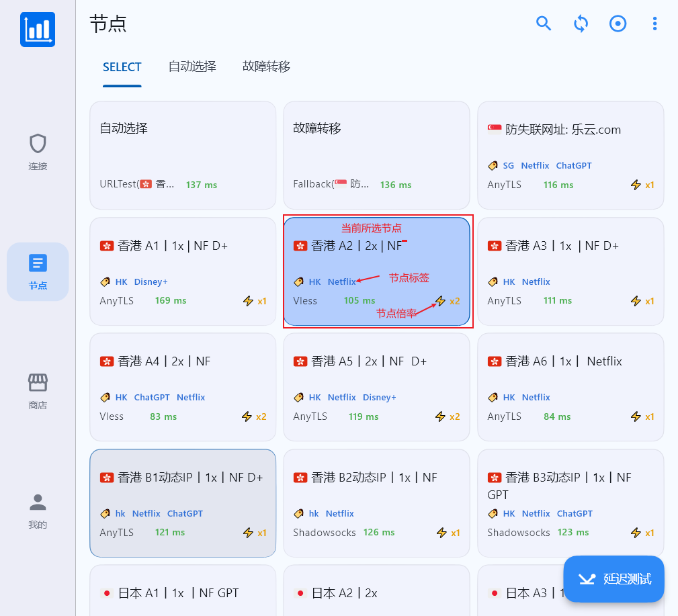Click the refresh nodes icon
The height and width of the screenshot is (616, 678).
point(581,24)
